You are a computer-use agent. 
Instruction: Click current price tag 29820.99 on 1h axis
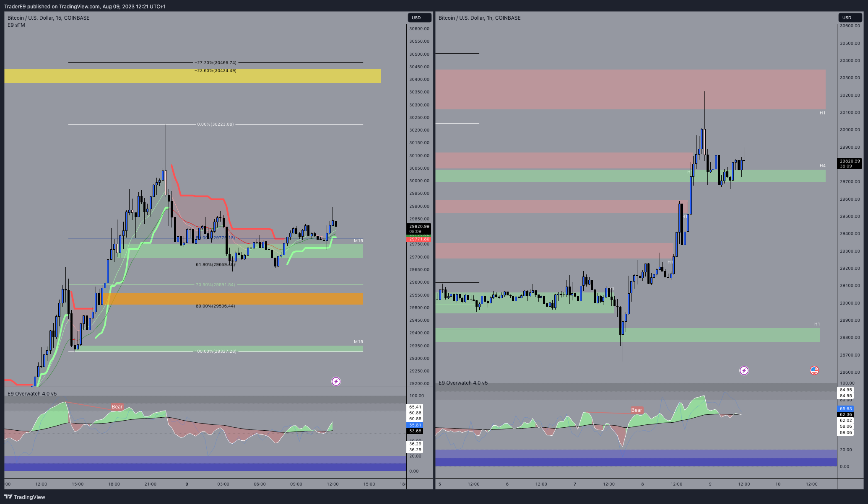(x=850, y=163)
